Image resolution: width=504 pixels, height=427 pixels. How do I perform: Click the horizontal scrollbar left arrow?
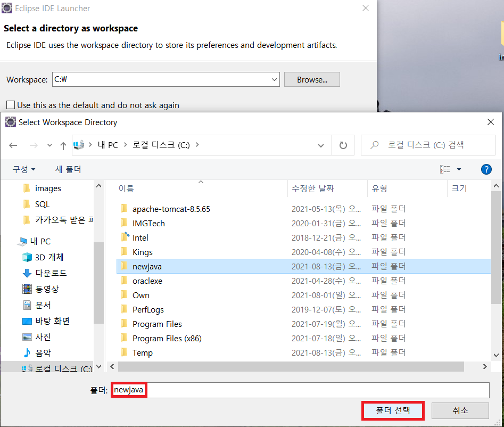click(x=112, y=366)
